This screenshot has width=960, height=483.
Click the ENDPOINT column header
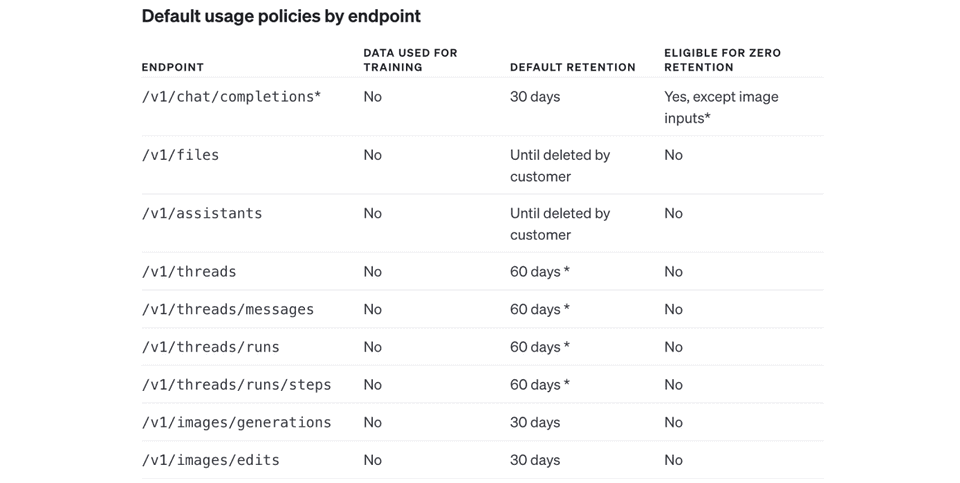tap(172, 68)
